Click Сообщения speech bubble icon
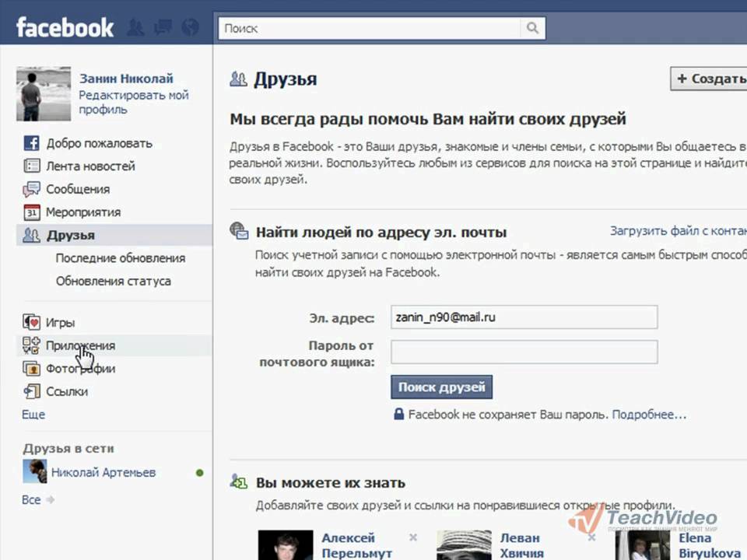Image resolution: width=747 pixels, height=560 pixels. click(x=31, y=189)
